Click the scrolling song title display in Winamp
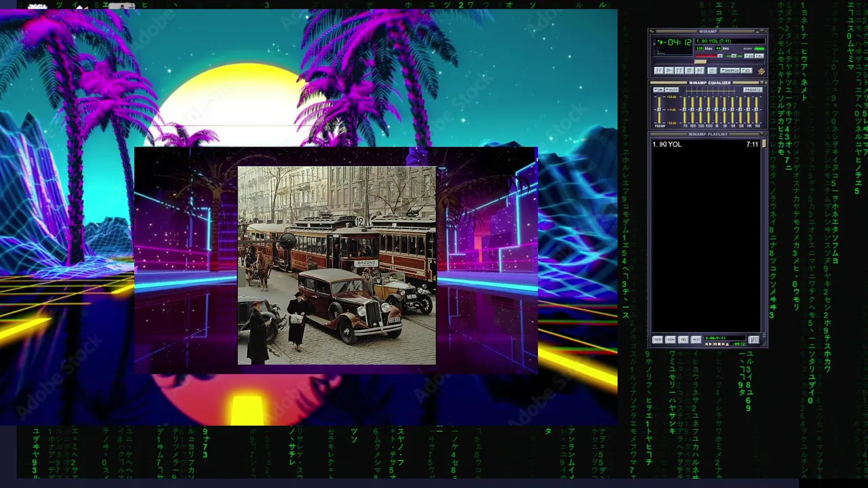 (730, 41)
